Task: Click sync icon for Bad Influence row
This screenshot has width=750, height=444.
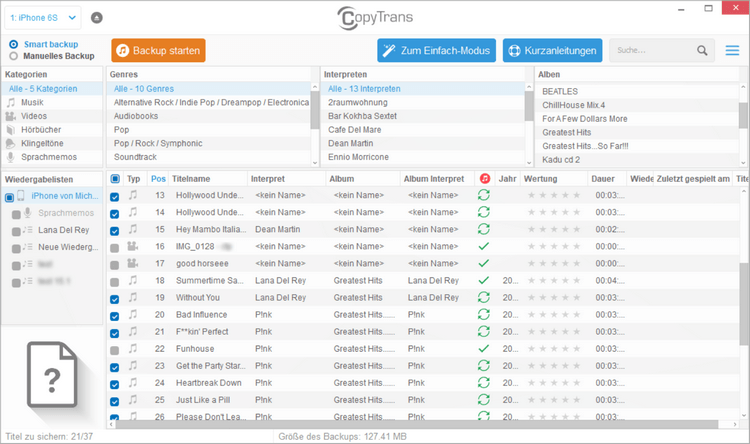Action: click(484, 314)
